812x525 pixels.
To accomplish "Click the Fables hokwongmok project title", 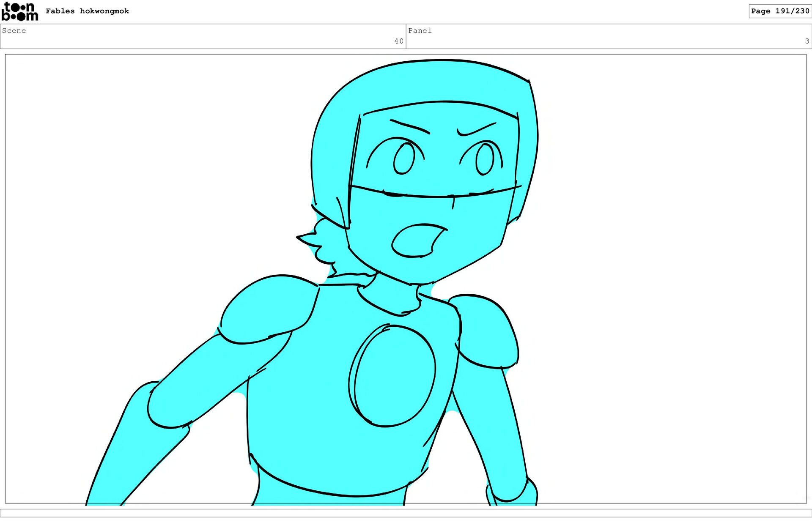I will (x=87, y=11).
